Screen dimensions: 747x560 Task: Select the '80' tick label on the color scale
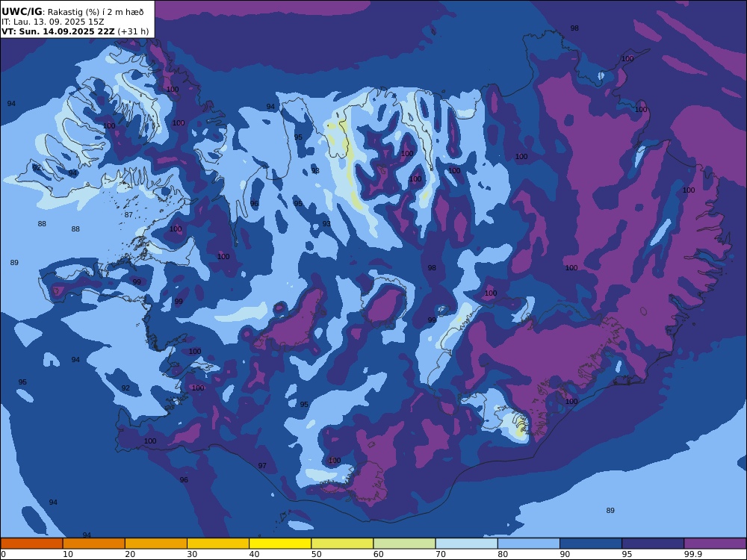pyautogui.click(x=503, y=554)
